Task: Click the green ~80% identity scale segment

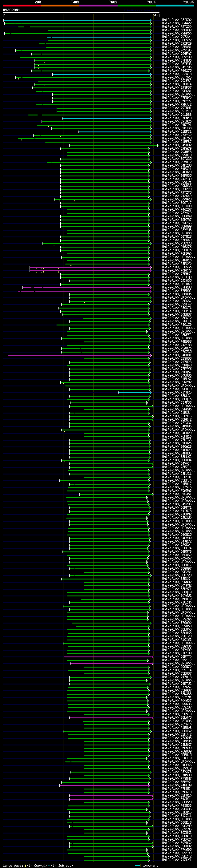Action: click(x=137, y=6)
